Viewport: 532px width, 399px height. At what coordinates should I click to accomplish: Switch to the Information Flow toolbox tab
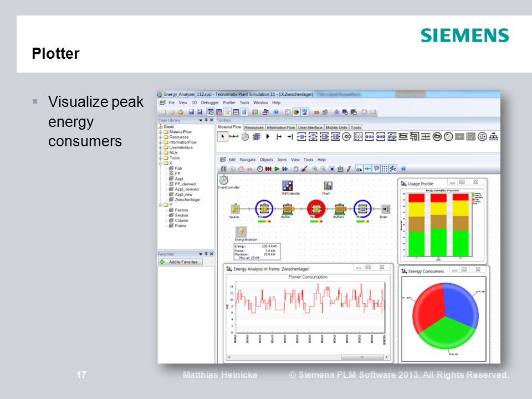(x=280, y=127)
